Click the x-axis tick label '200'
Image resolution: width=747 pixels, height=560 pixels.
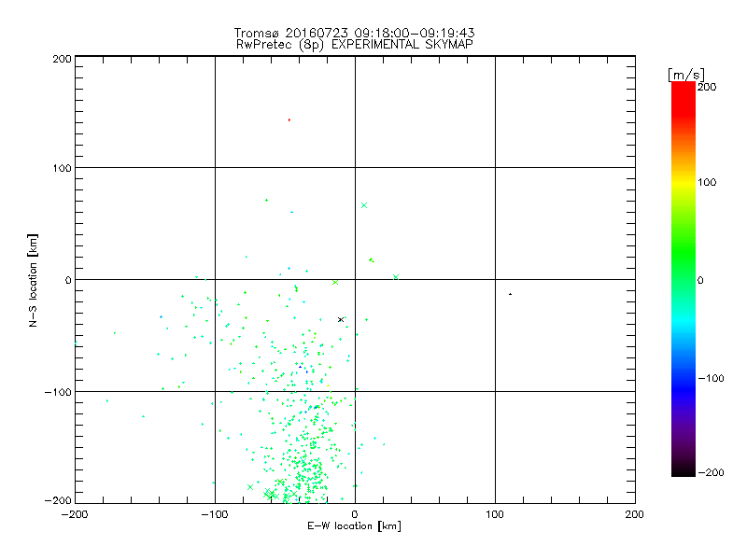[635, 514]
